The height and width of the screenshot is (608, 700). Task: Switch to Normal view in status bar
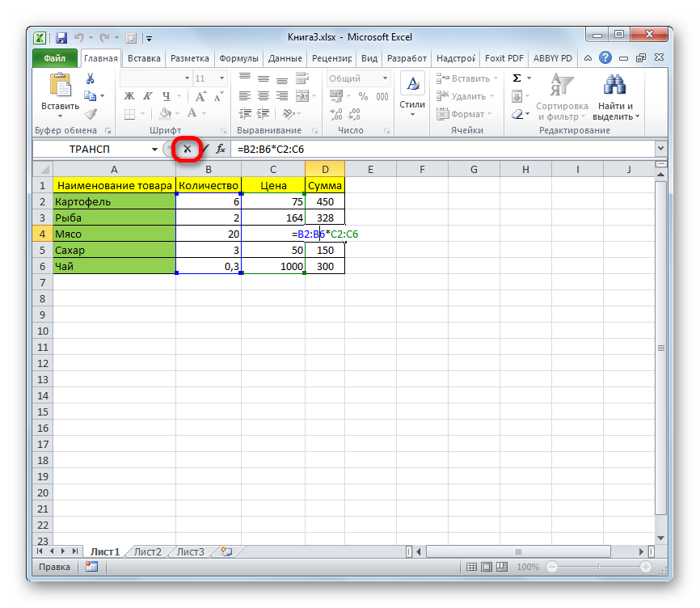coord(472,568)
